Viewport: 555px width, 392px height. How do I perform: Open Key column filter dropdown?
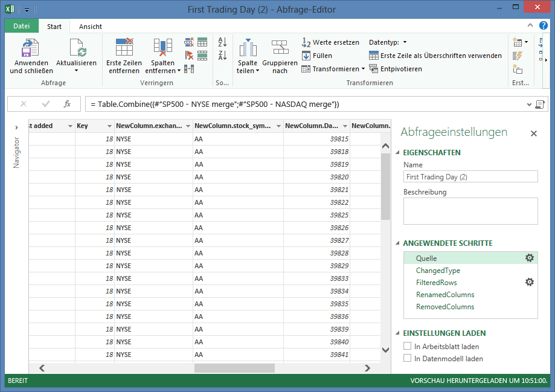109,126
